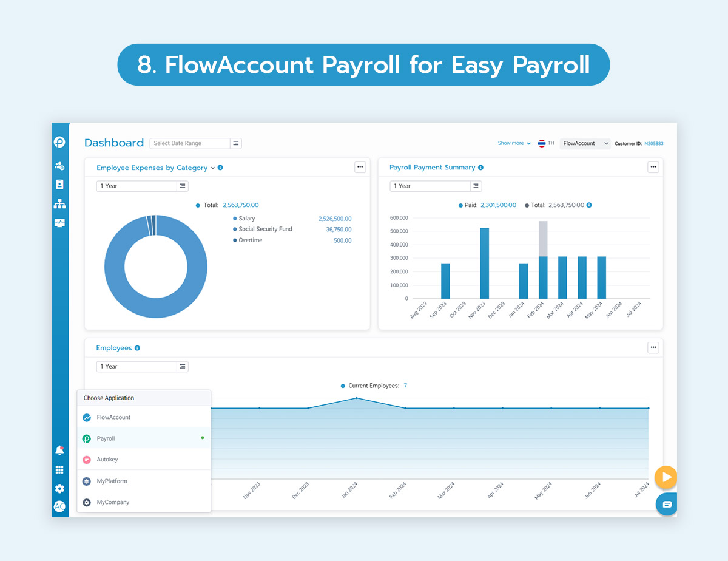728x561 pixels.
Task: Select the employee ID card sidebar icon
Action: [59, 185]
